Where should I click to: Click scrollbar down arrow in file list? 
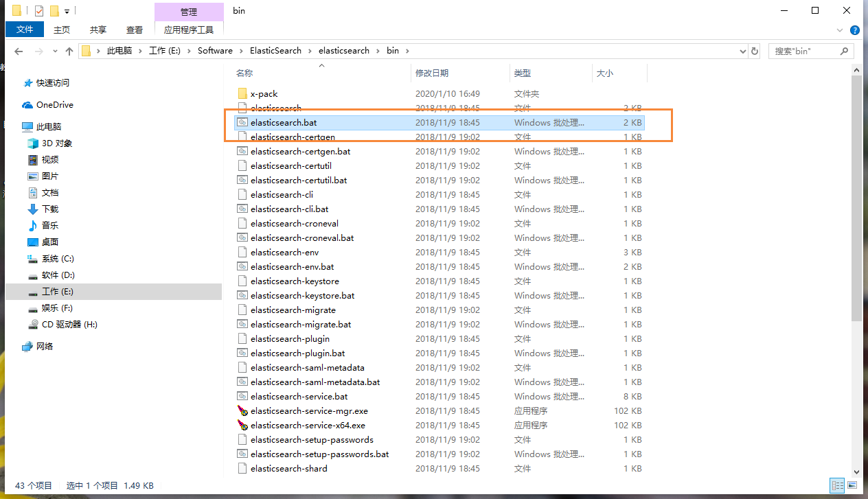tap(856, 472)
